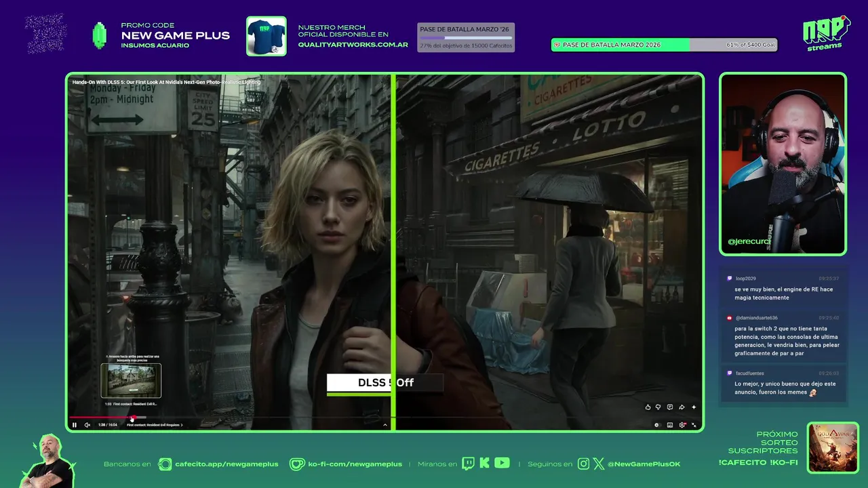The image size is (868, 488).
Task: Open the player settings gear
Action: (x=682, y=425)
